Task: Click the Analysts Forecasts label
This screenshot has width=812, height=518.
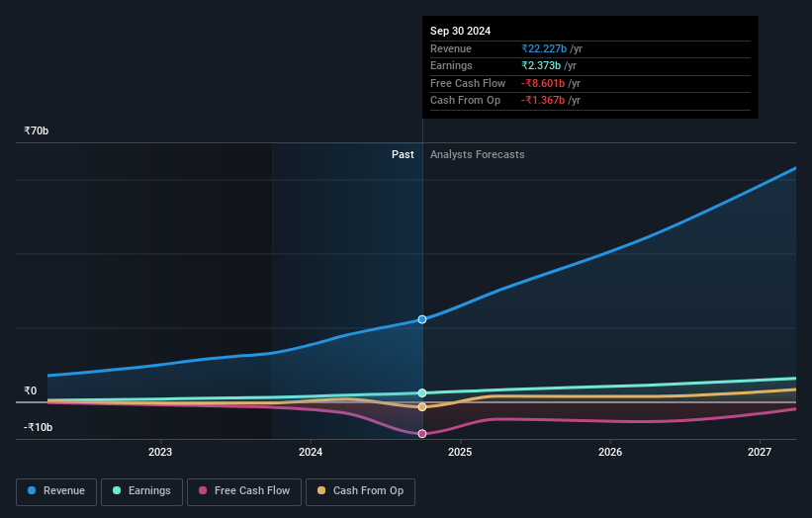Action: [477, 154]
